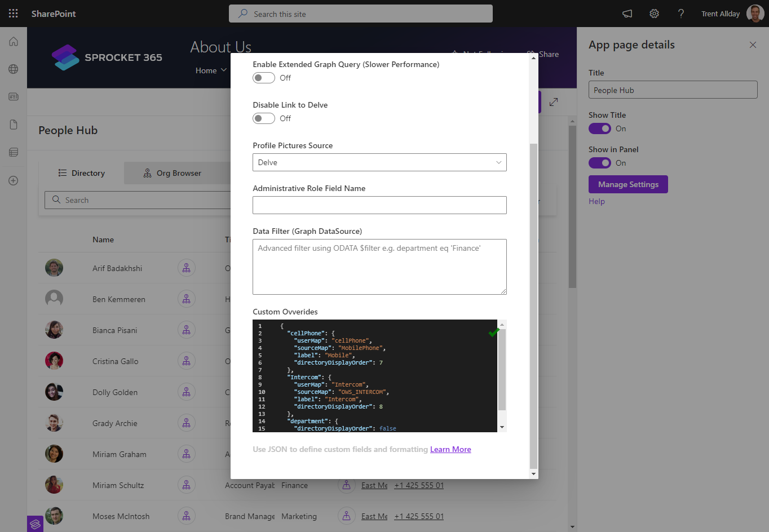
Task: Toggle Enable Extended Graph Query switch
Action: tap(264, 78)
